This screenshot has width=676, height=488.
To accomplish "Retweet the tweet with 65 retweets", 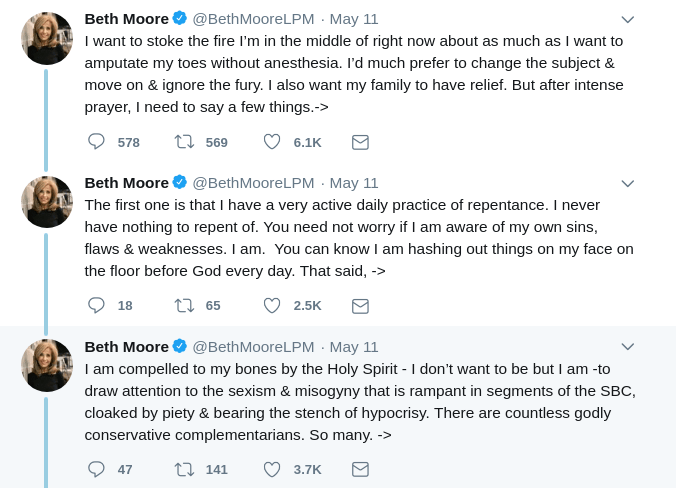I will click(x=184, y=305).
